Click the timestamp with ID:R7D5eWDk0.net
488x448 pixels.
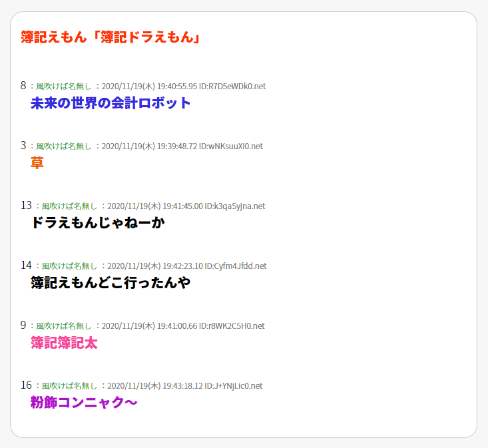click(184, 86)
